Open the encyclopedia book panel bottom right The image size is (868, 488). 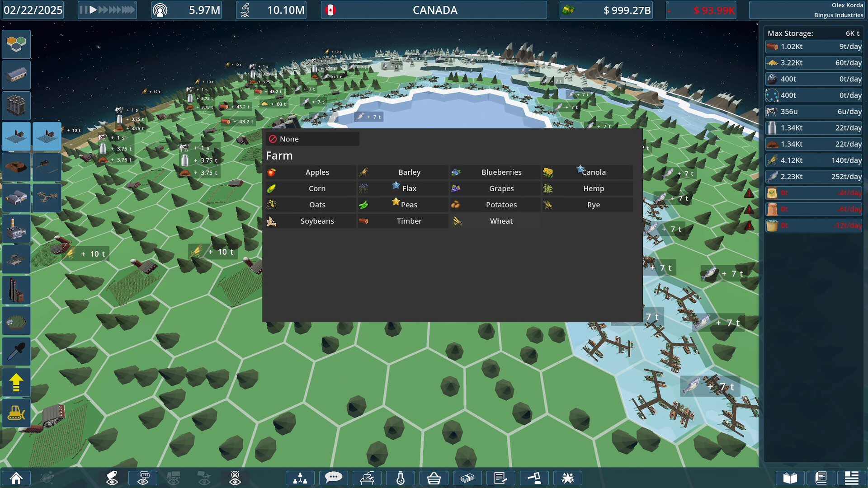tap(789, 478)
